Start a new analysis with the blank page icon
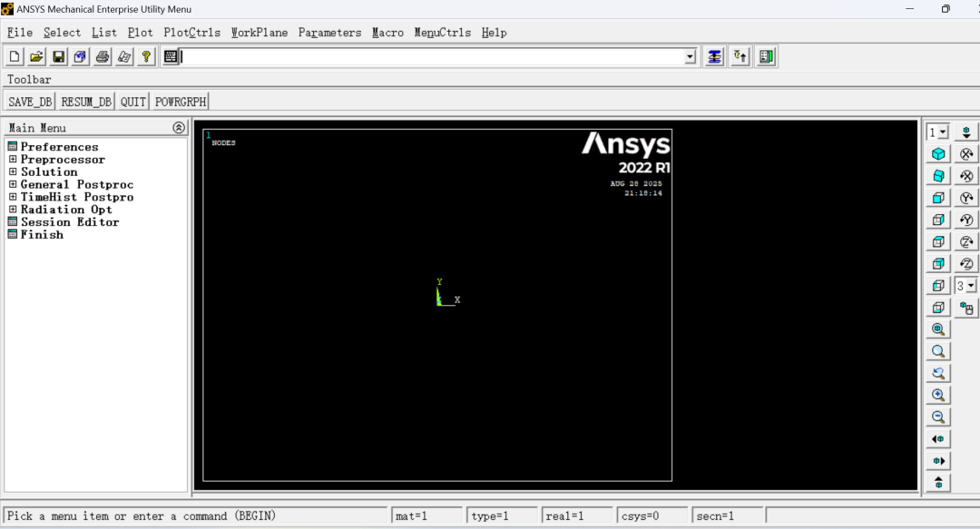This screenshot has height=529, width=980. tap(15, 57)
